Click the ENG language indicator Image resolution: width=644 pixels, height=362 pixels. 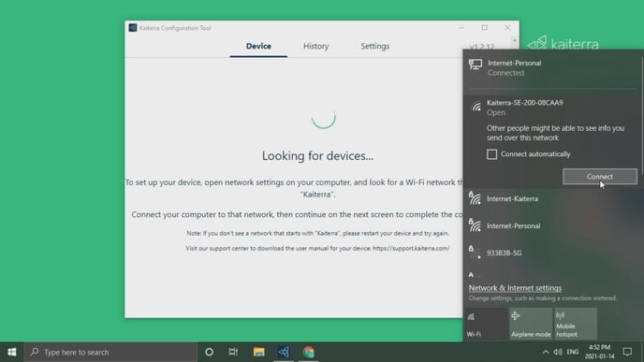pyautogui.click(x=573, y=352)
